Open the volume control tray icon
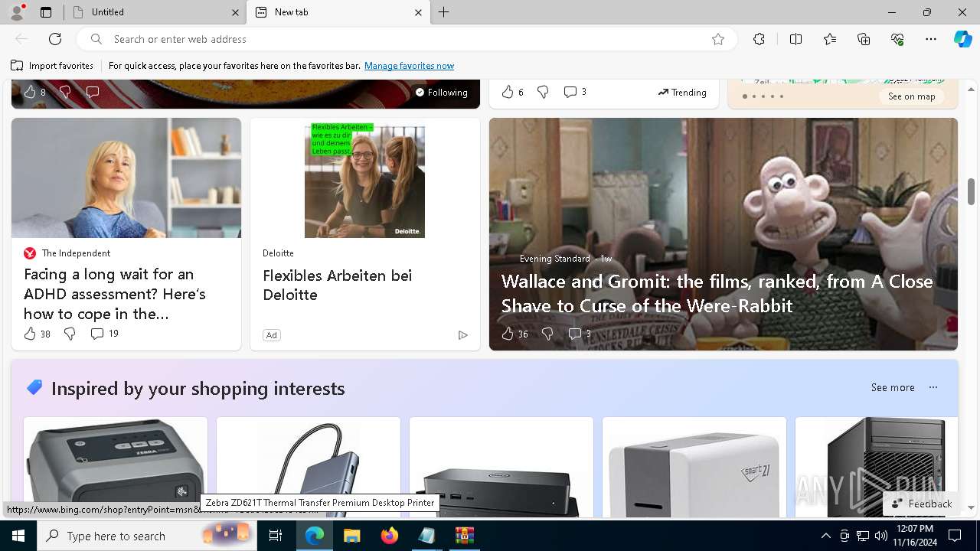 click(x=881, y=536)
